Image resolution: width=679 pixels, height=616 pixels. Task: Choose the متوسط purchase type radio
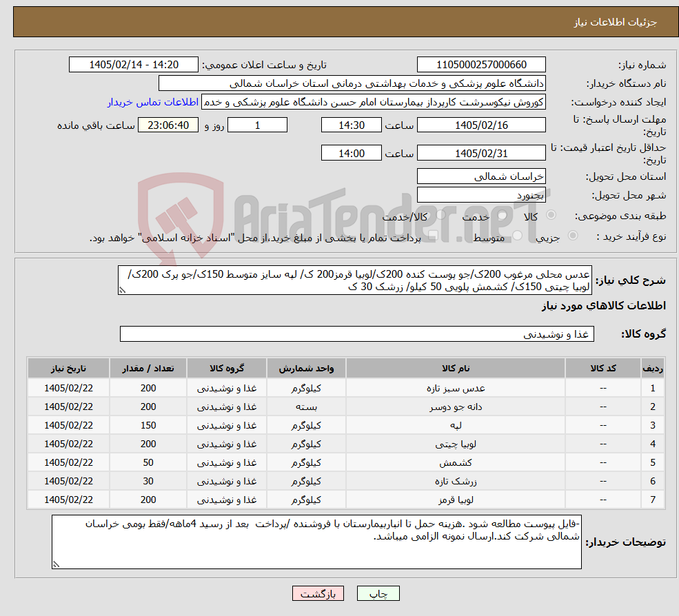pos(517,236)
